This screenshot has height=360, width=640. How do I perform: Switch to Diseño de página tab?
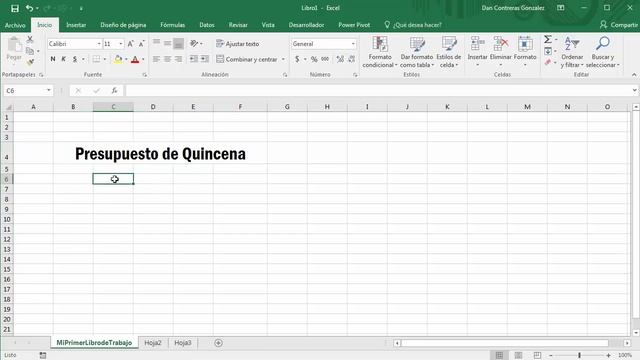coord(123,25)
